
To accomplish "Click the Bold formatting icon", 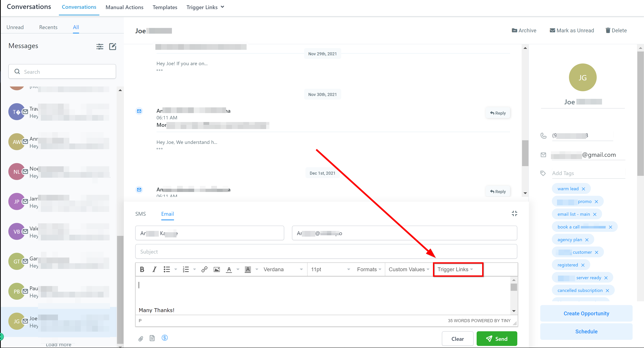I will point(142,269).
